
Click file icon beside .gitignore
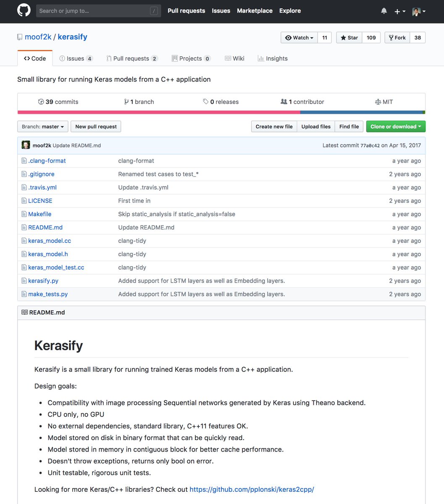click(24, 174)
